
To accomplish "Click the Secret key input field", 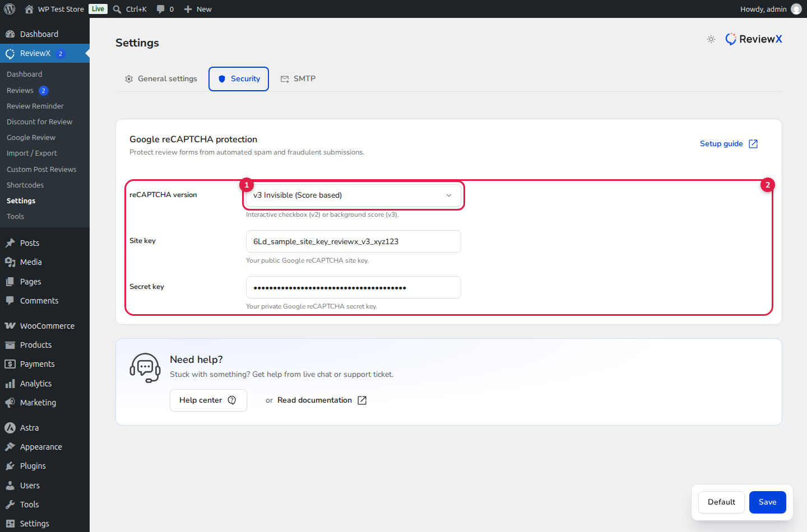I will [354, 287].
